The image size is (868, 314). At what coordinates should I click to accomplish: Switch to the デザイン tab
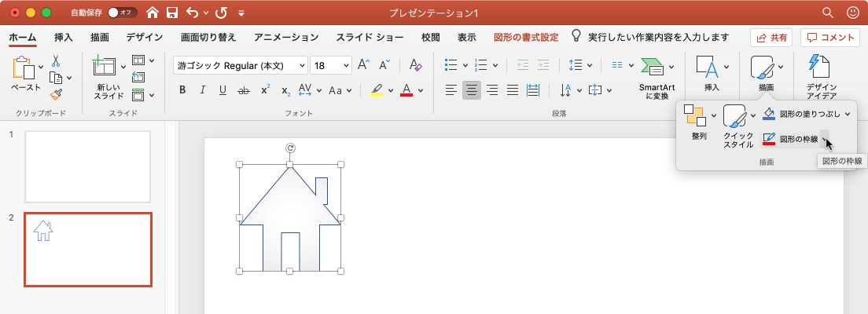click(x=144, y=38)
